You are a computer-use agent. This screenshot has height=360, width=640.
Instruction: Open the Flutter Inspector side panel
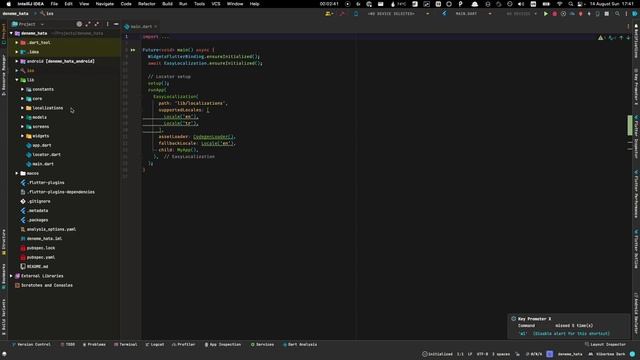(636, 138)
